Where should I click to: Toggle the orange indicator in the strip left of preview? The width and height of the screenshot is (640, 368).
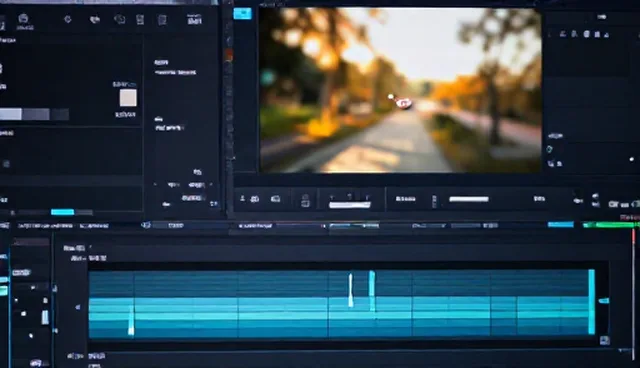coord(229,55)
